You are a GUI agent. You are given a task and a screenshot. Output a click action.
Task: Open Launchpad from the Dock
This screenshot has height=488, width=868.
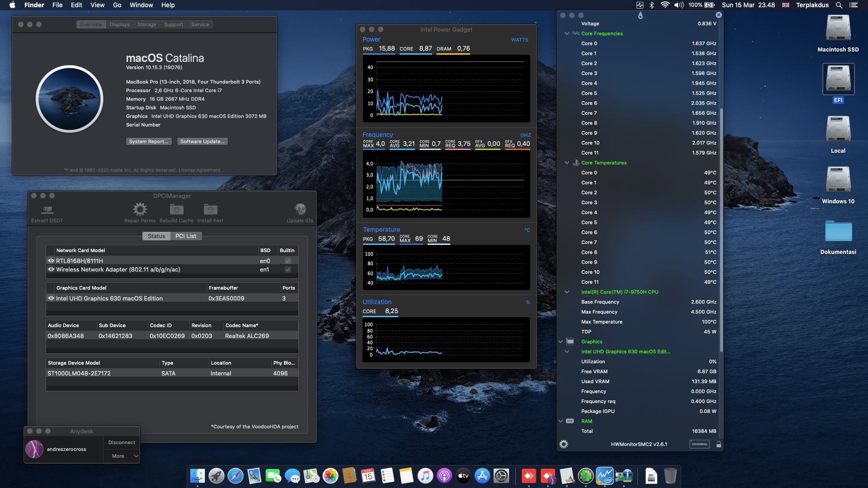click(217, 476)
